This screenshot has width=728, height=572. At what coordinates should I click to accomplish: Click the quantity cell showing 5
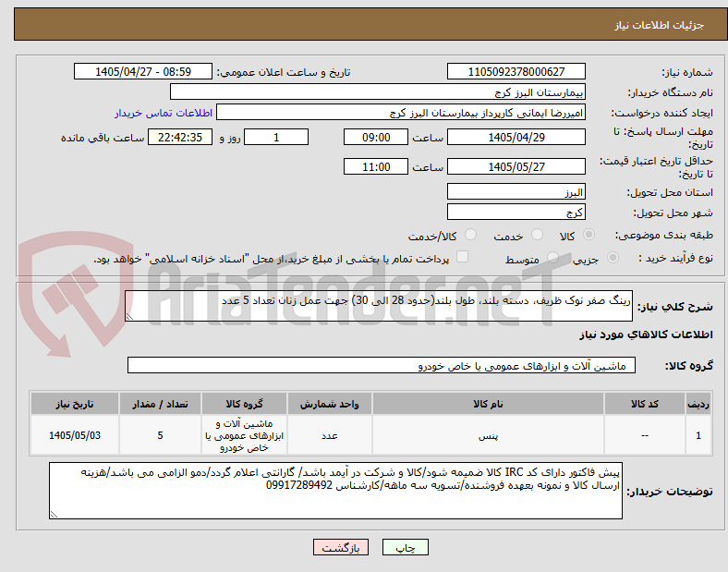coord(160,435)
